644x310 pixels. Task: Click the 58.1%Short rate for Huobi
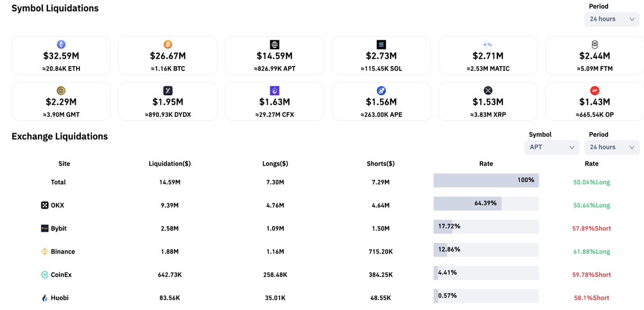click(591, 298)
